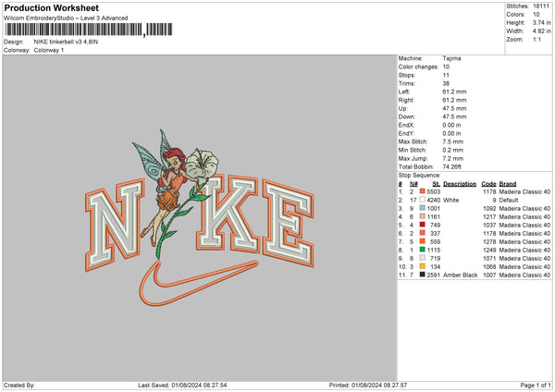Screen dimensions: 555x392
Task: Click the 'Created By:' footer label
Action: (x=19, y=386)
